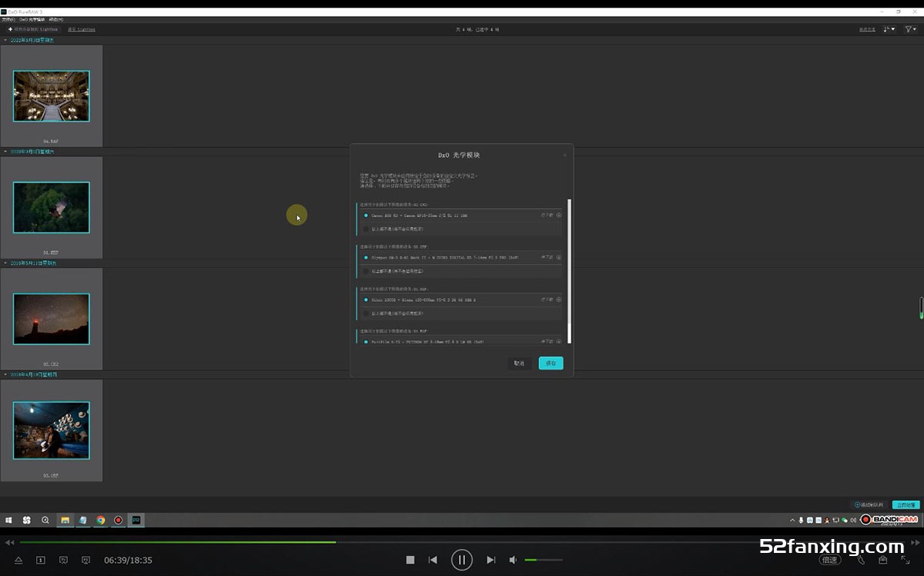This screenshot has height=576, width=924.
Task: Click the select all link at top right
Action: 867,29
